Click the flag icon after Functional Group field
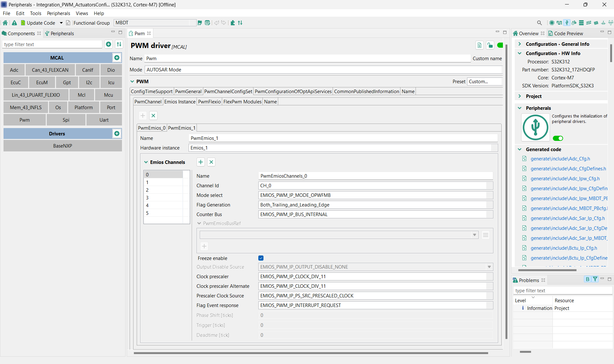The height and width of the screenshot is (364, 614). (x=200, y=23)
